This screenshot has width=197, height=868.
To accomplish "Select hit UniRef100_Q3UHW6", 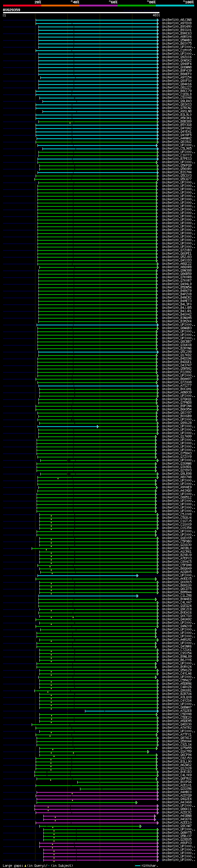I will click(x=177, y=464).
